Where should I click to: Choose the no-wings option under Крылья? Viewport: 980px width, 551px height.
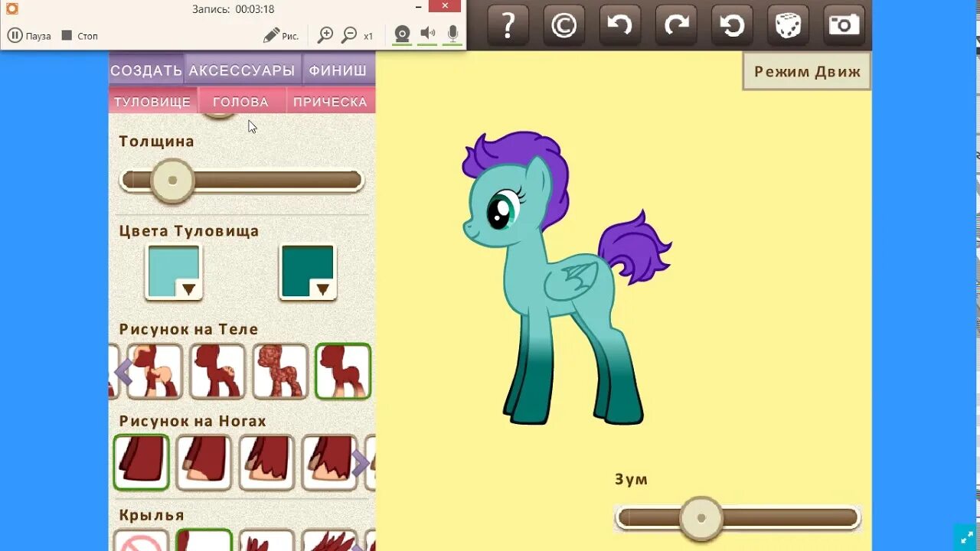click(x=141, y=540)
